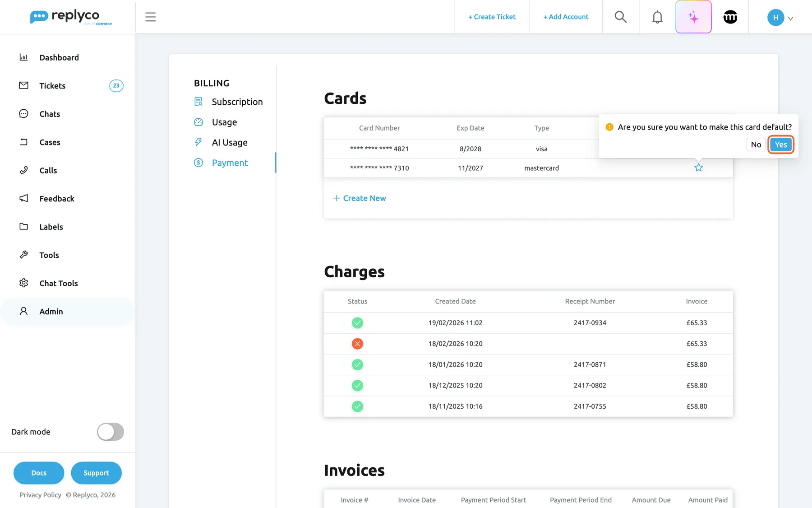This screenshot has height=508, width=812.
Task: Click star icon for card 7310
Action: coord(698,168)
